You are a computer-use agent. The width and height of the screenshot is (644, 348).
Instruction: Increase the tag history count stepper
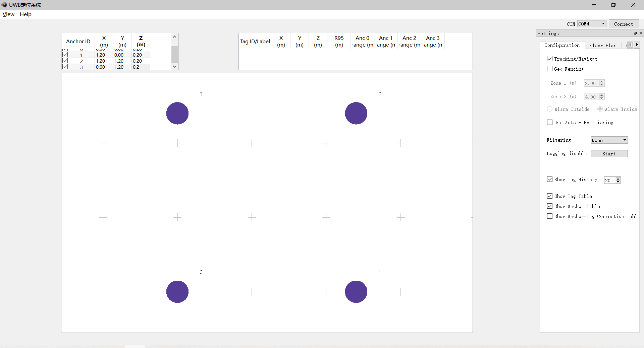coord(618,179)
